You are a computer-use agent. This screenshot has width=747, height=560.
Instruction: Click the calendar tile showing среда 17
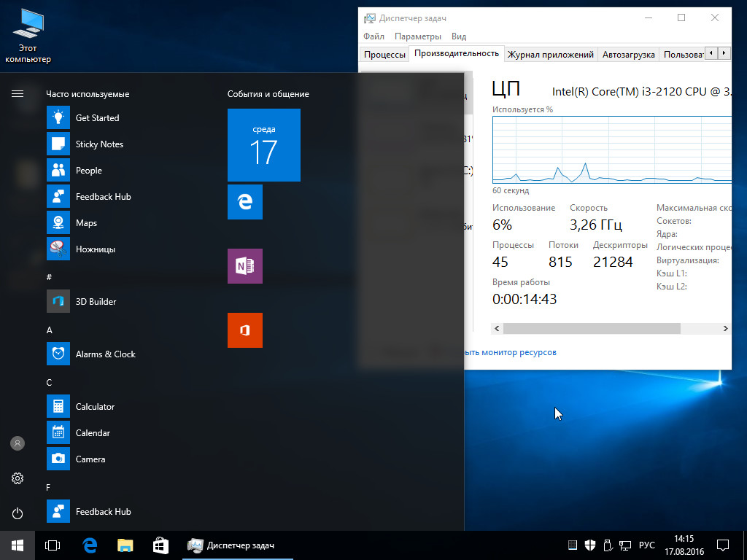click(264, 144)
